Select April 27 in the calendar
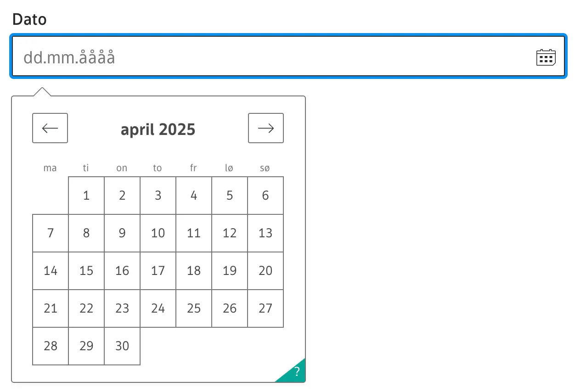 coord(265,308)
